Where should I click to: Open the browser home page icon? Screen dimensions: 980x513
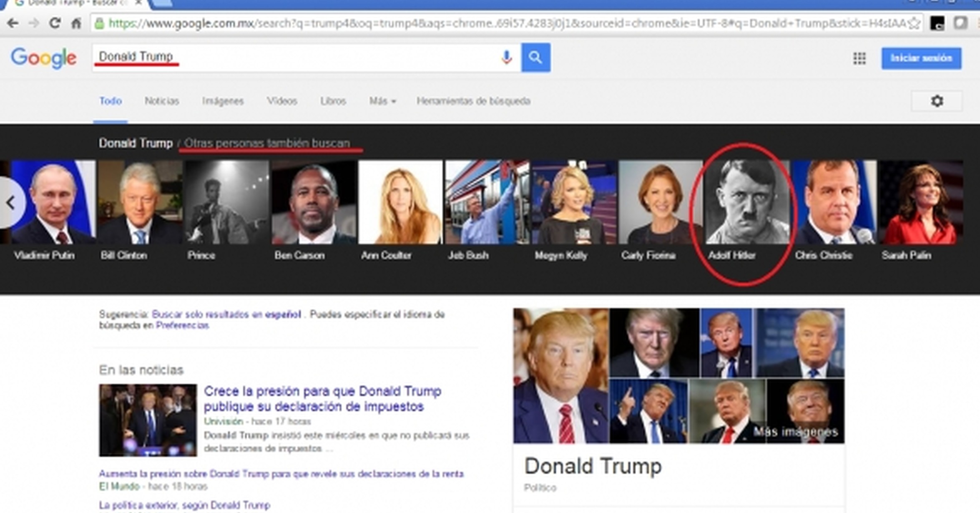point(76,23)
